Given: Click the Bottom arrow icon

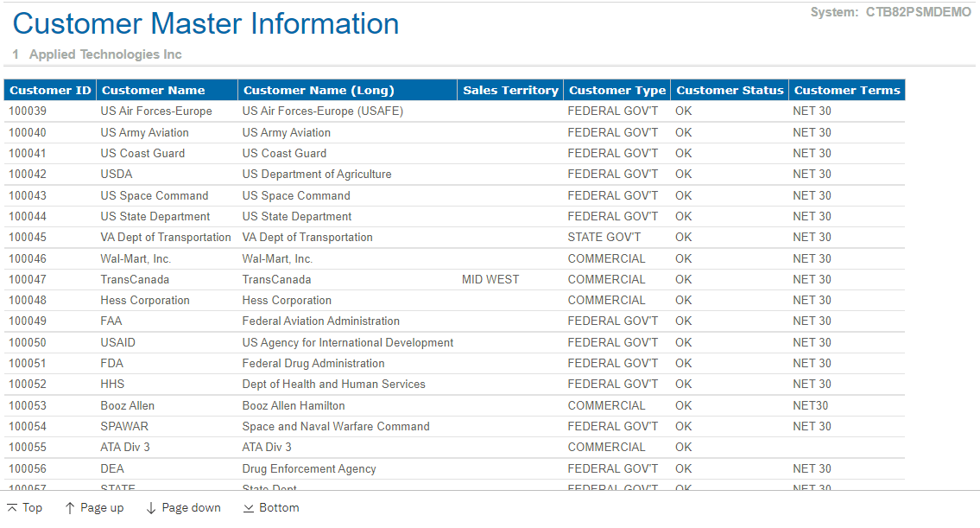Looking at the screenshot, I should click(249, 508).
